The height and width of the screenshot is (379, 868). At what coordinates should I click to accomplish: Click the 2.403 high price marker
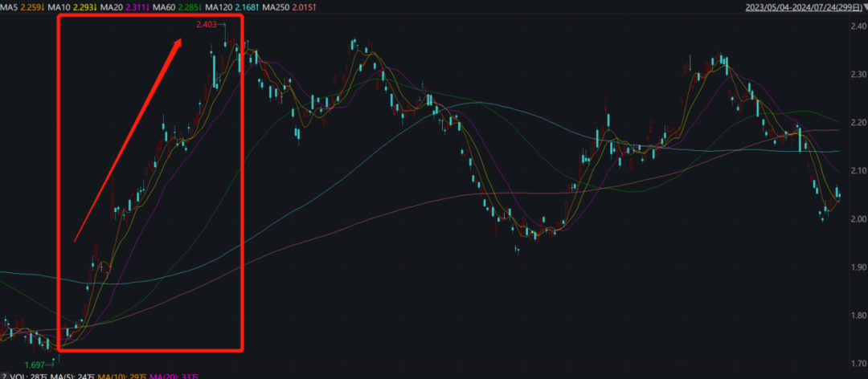[207, 25]
